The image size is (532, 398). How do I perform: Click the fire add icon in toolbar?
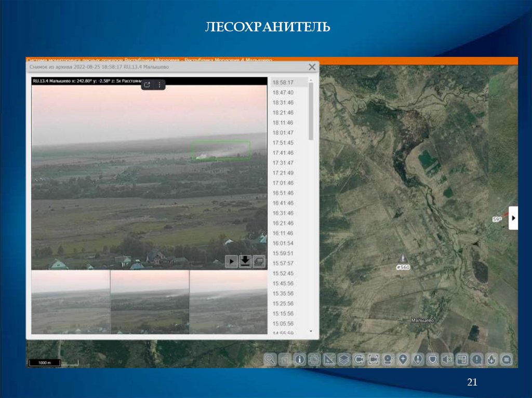point(492,359)
